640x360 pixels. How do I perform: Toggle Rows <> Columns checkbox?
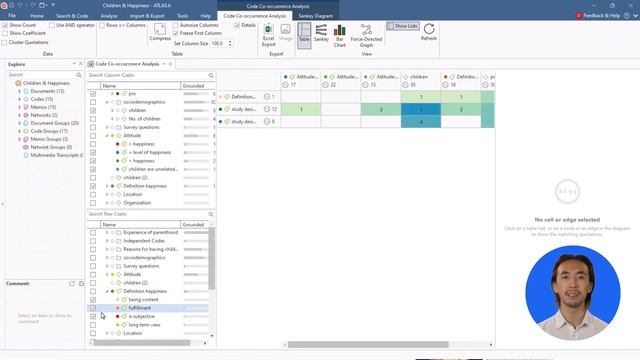[x=102, y=25]
